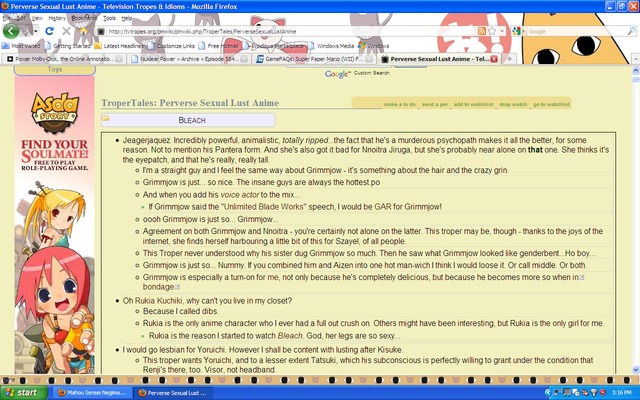Go to the Home page icon
This screenshot has width=640, height=400.
pos(83,31)
